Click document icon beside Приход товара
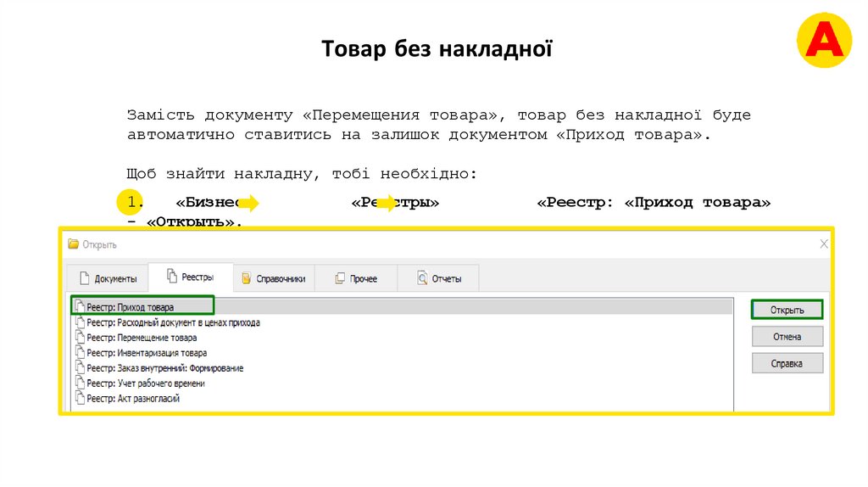 pyautogui.click(x=81, y=306)
